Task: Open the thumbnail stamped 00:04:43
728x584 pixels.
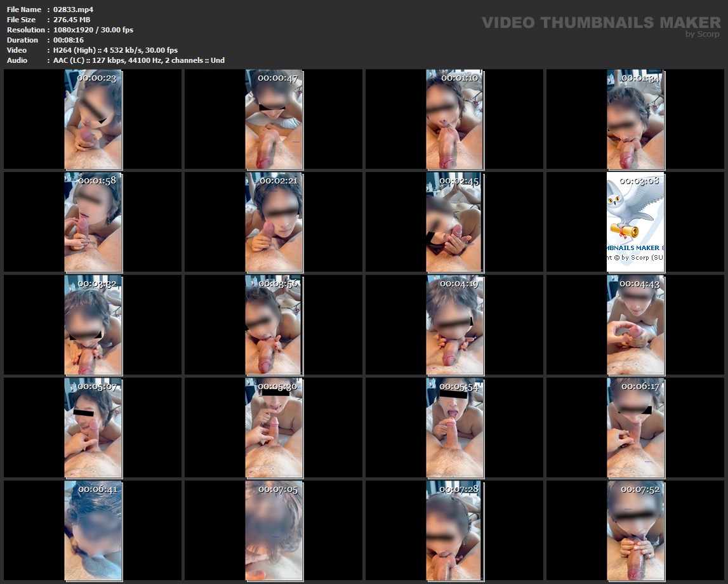Action: click(x=635, y=325)
